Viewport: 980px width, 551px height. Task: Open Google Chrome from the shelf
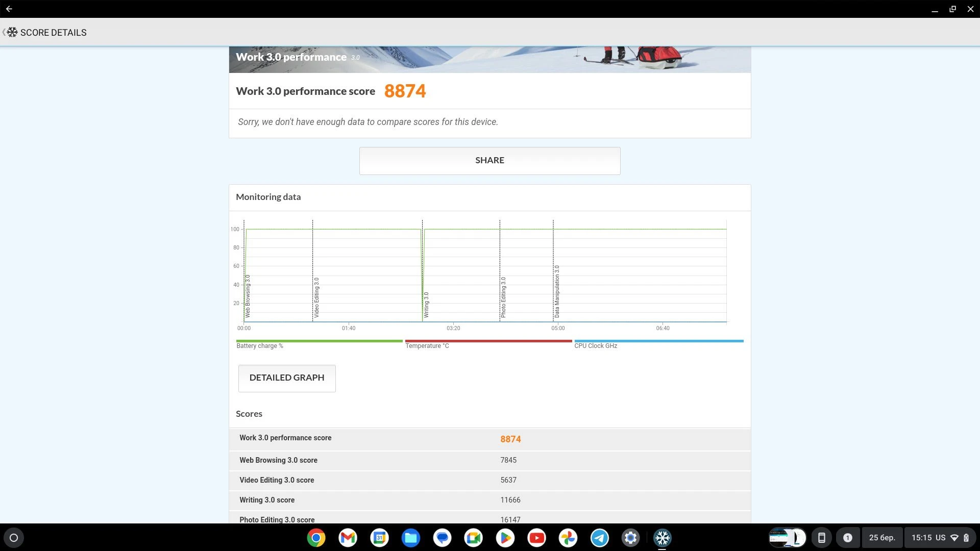[316, 538]
